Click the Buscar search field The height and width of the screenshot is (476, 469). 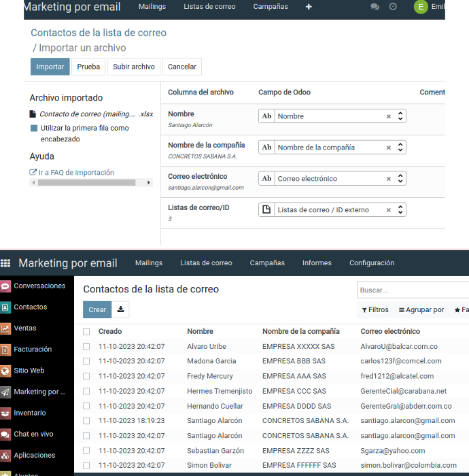tap(411, 290)
